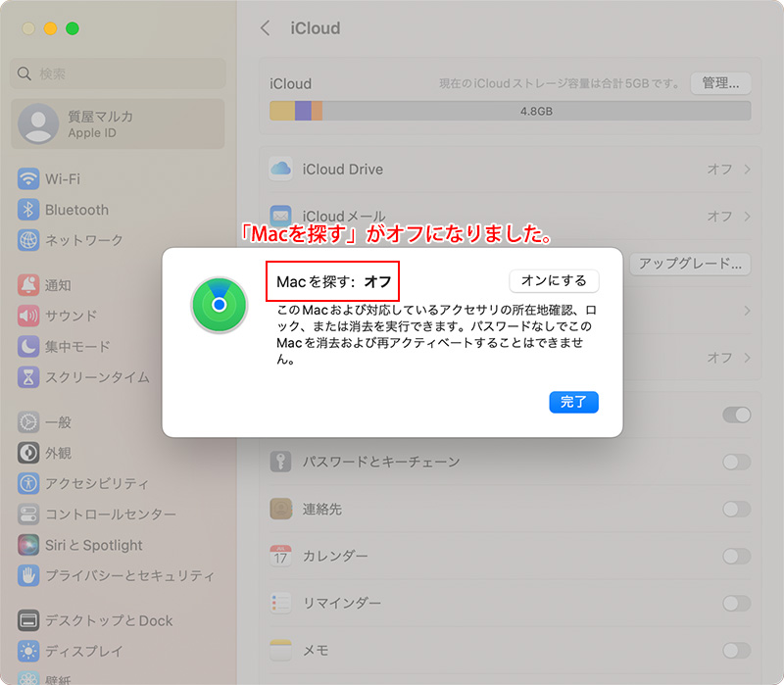The height and width of the screenshot is (685, 784).
Task: Select the Bluetooth sidebar icon
Action: (x=28, y=210)
